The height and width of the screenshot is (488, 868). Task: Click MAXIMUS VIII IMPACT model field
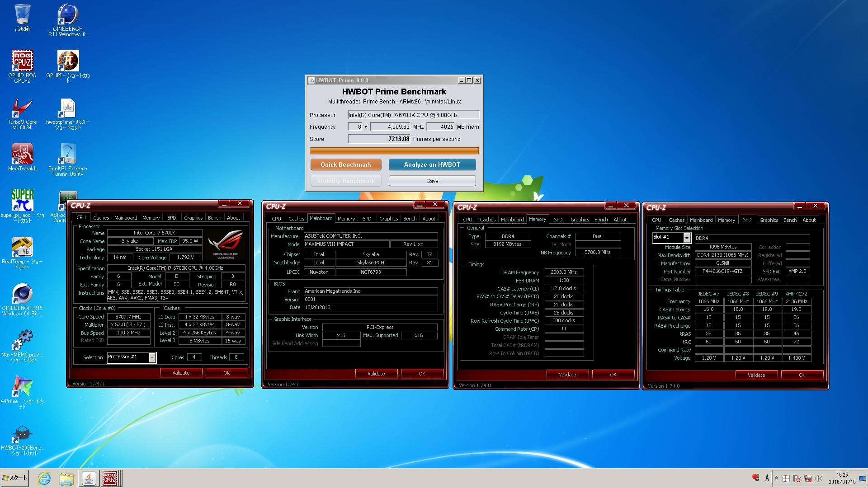click(x=346, y=244)
